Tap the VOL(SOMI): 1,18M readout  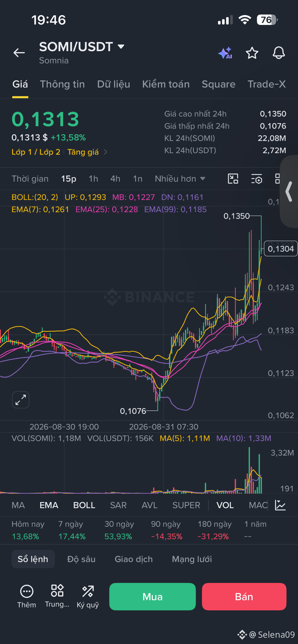[x=46, y=438]
